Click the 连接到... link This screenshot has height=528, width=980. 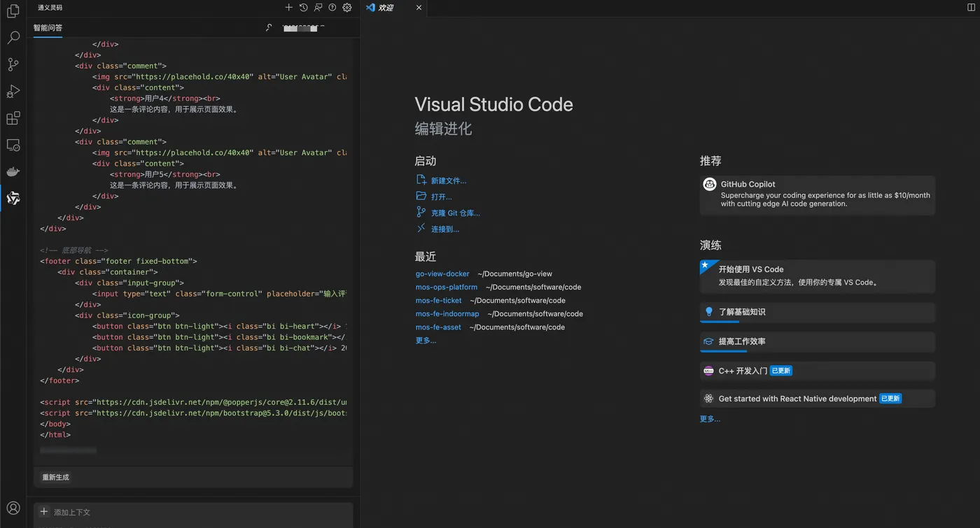click(445, 229)
